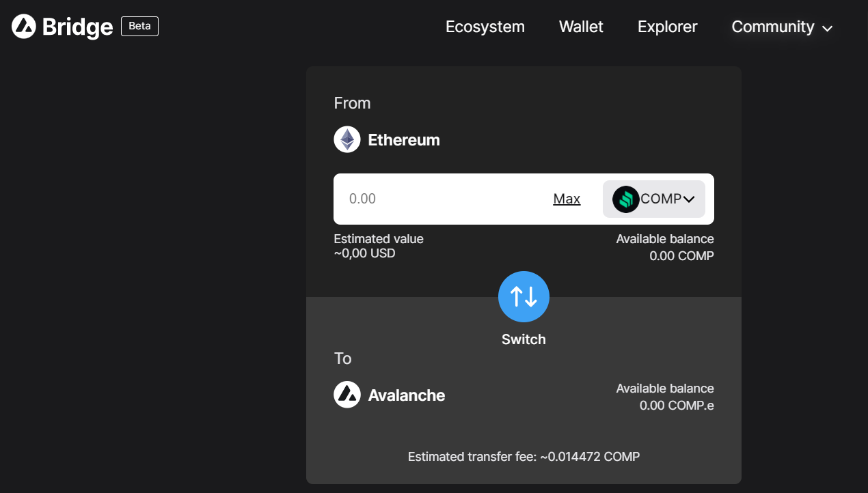Image resolution: width=868 pixels, height=493 pixels.
Task: Select the Community nav label
Action: (x=772, y=27)
